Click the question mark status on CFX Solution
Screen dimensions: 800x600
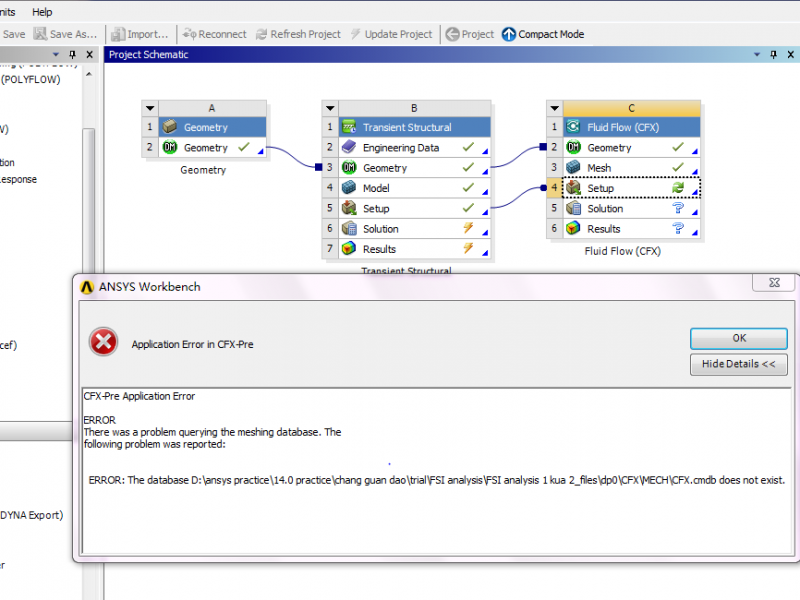[x=678, y=208]
